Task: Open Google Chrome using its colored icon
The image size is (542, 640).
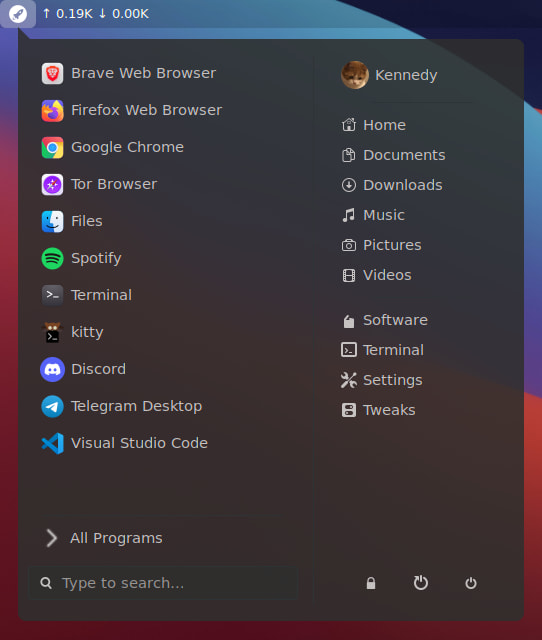Action: [52, 147]
